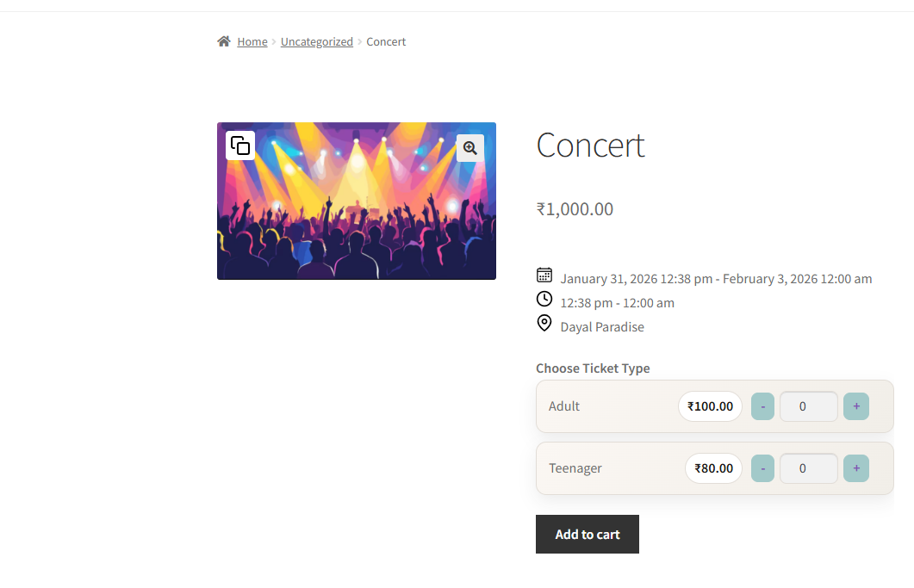This screenshot has height=588, width=914.
Task: Select the ₹80.00 Teenager price pill
Action: [712, 467]
